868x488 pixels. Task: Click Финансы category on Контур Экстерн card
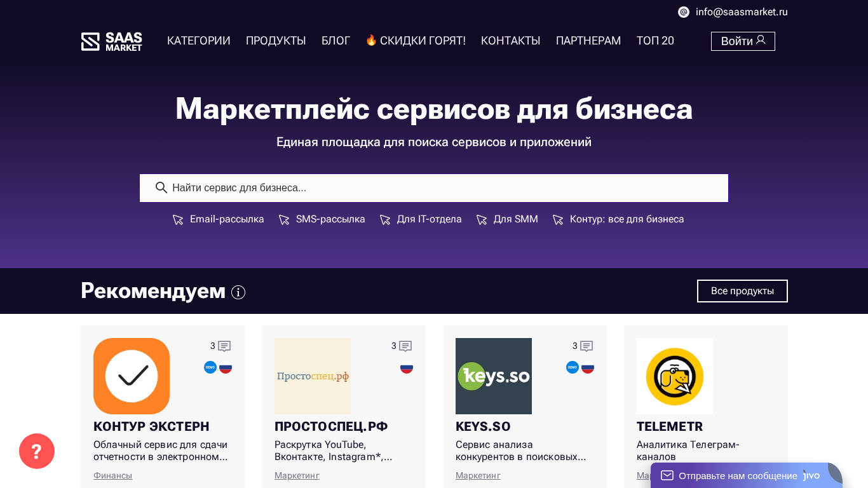click(112, 475)
